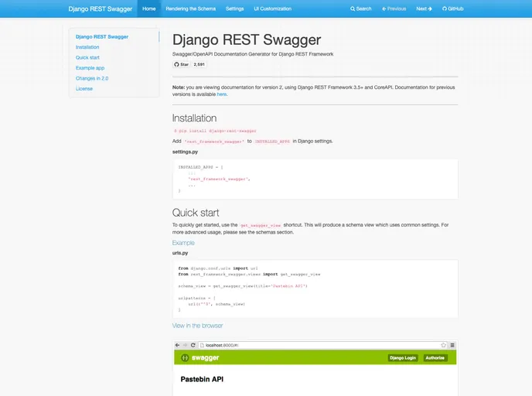This screenshot has height=396, width=532.
Task: Click the hamburger menu icon in embedded browser
Action: point(452,345)
